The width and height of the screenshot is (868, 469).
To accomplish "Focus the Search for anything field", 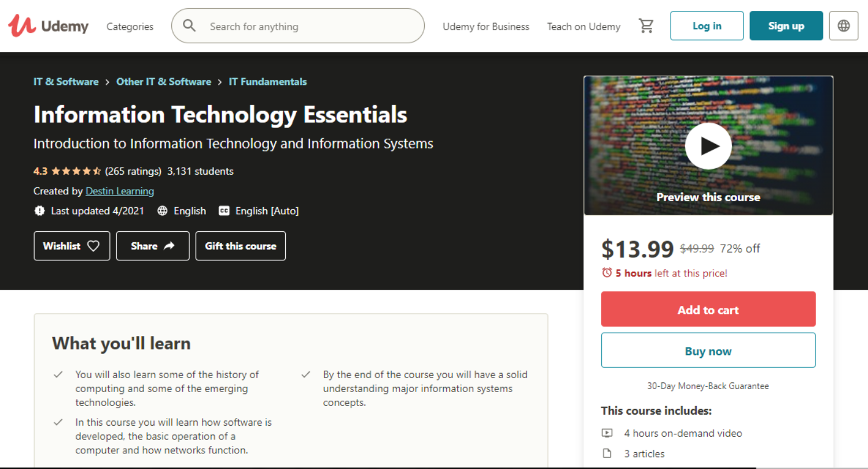I will click(312, 27).
